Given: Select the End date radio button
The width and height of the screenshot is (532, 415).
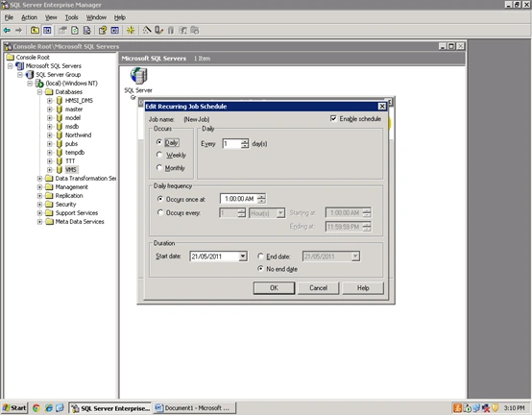Looking at the screenshot, I should click(x=260, y=256).
